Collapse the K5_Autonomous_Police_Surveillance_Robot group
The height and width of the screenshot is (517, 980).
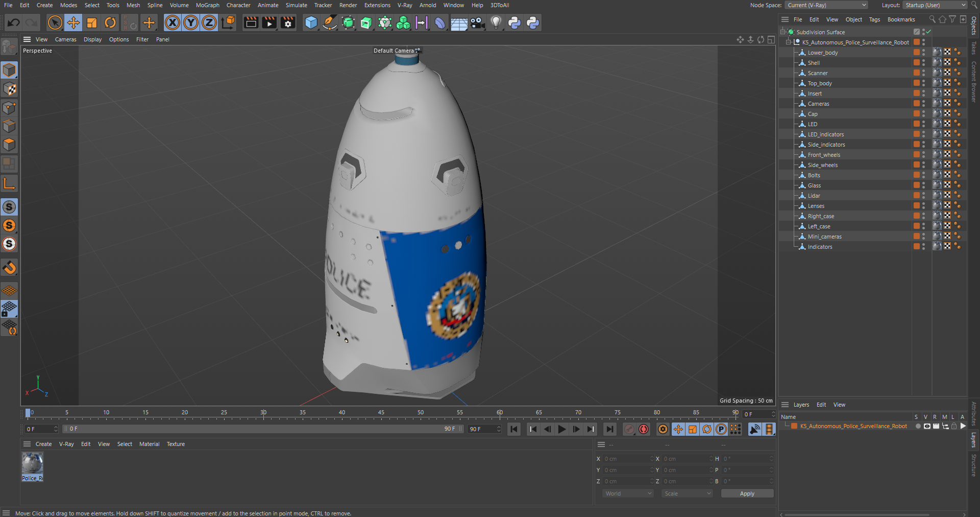[x=789, y=42]
